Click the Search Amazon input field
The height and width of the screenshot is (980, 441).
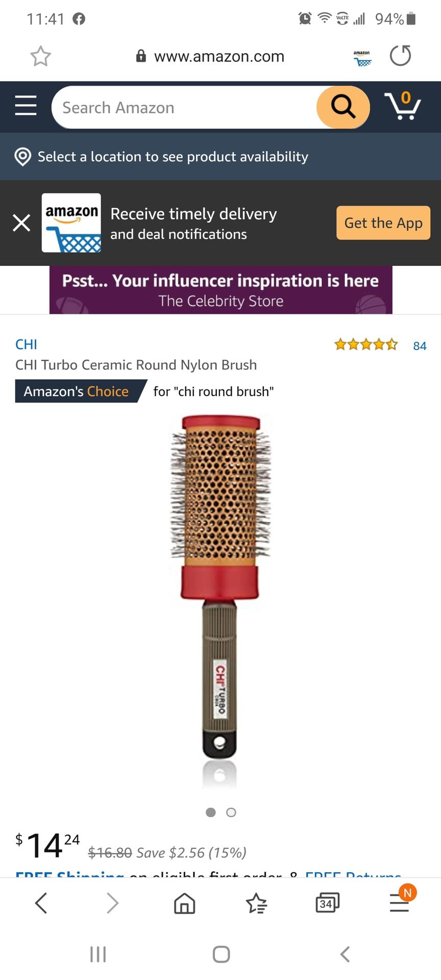coord(184,108)
